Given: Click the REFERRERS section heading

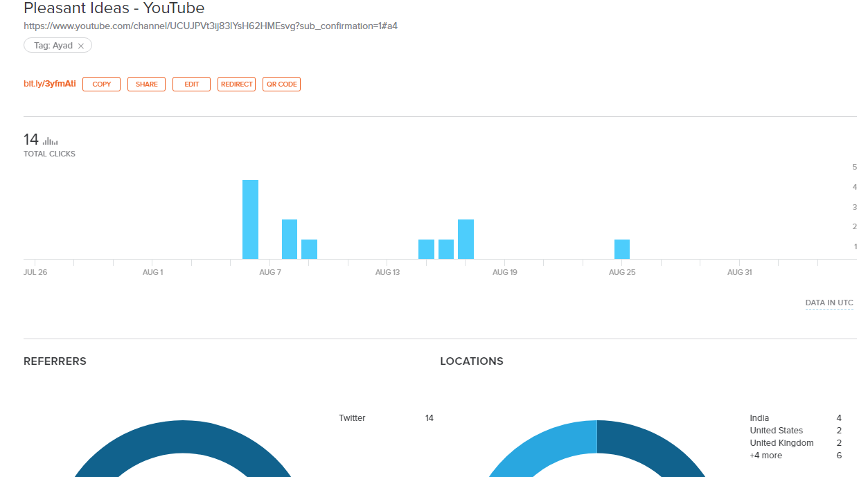Looking at the screenshot, I should pos(55,361).
